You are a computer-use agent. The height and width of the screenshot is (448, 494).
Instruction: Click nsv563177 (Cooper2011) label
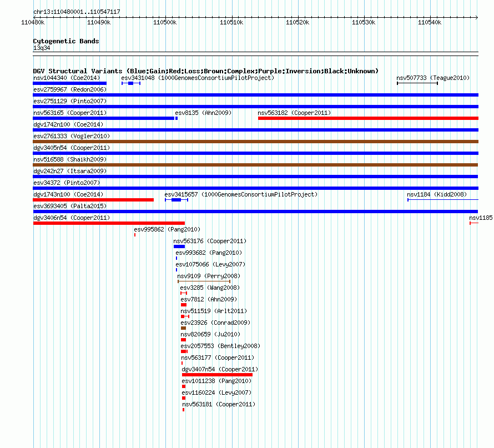[x=218, y=358]
